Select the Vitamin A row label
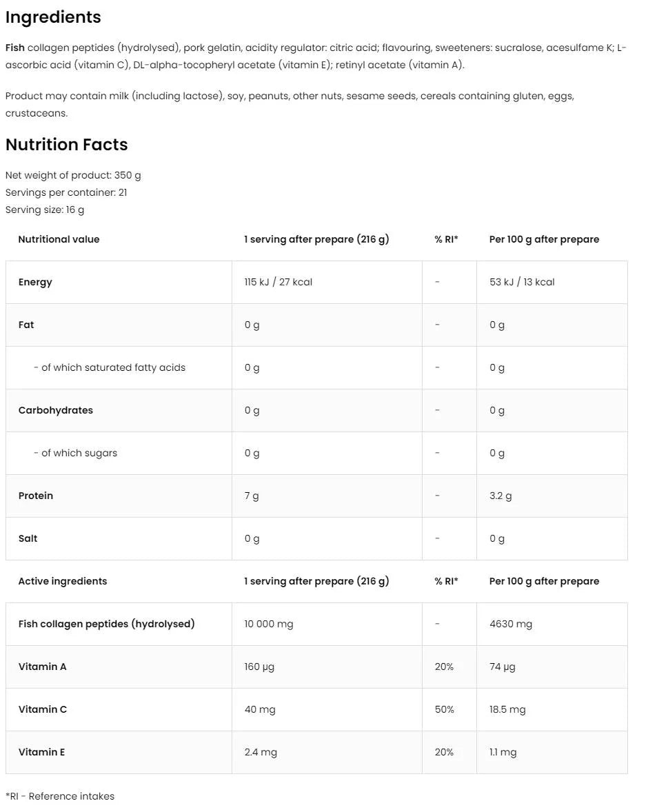 click(43, 667)
